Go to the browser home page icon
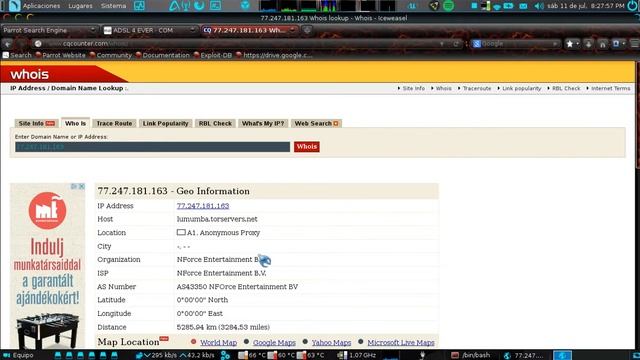This screenshot has width=640, height=360. click(x=602, y=44)
